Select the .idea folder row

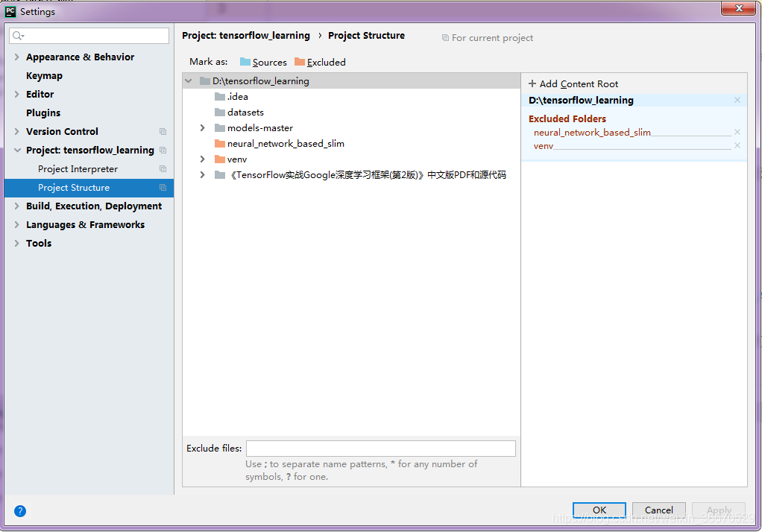pyautogui.click(x=351, y=97)
